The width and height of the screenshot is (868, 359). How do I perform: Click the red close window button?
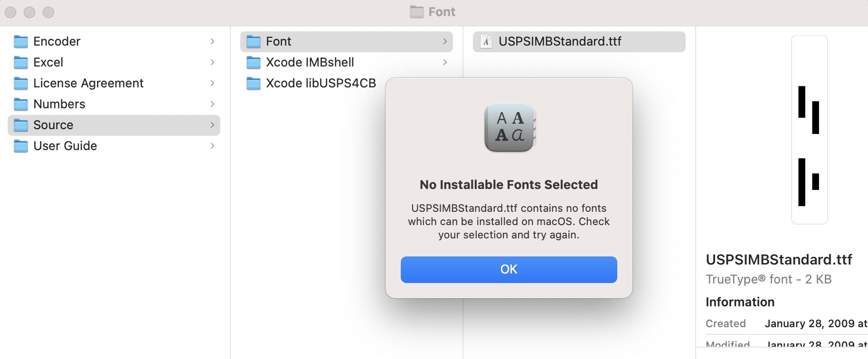[x=10, y=12]
